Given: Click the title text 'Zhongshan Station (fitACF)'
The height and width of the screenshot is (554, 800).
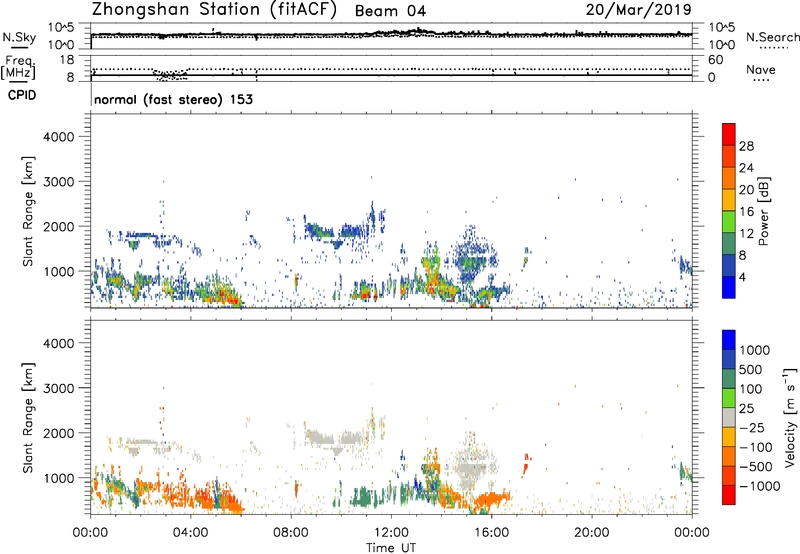Looking at the screenshot, I should [214, 10].
